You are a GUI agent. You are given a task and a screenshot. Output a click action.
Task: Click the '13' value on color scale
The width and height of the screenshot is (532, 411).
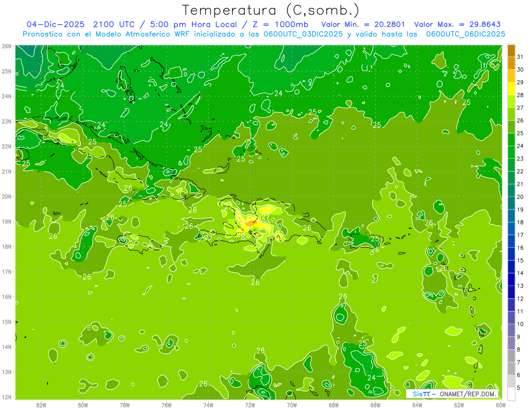tap(520, 286)
